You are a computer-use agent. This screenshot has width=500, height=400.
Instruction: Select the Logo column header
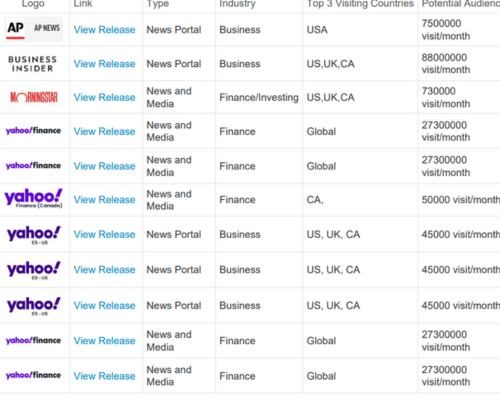click(33, 4)
